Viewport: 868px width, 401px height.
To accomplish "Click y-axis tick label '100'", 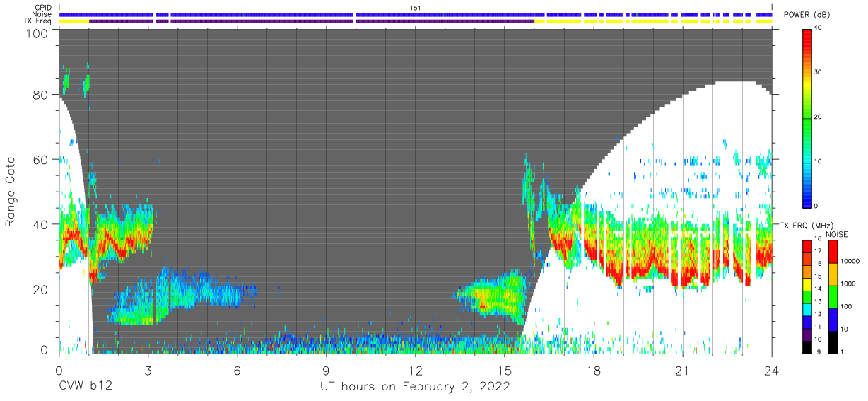I will tap(38, 33).
